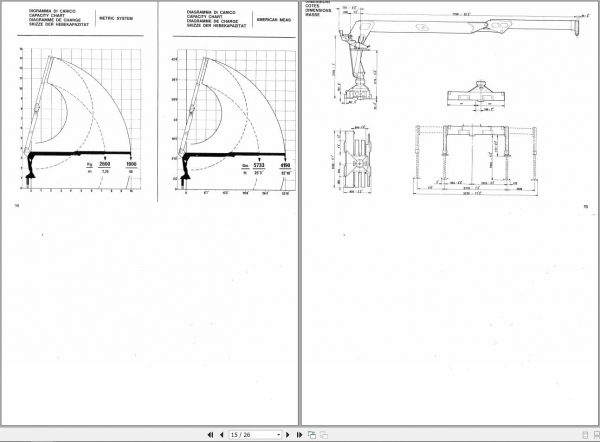Open the page number dropdown arrow

point(278,435)
